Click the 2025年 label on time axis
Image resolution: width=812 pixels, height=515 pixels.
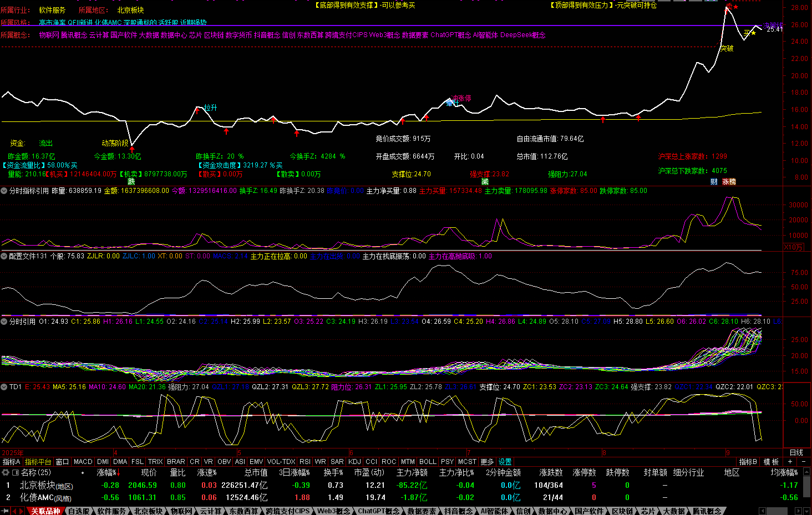point(12,453)
